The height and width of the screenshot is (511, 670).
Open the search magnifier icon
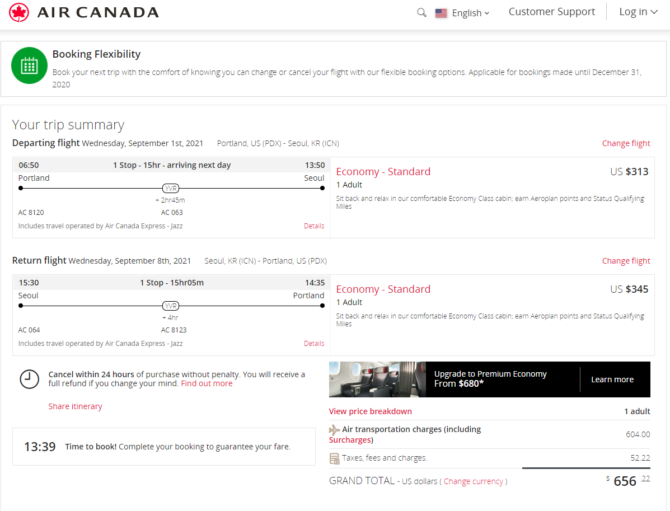click(421, 12)
